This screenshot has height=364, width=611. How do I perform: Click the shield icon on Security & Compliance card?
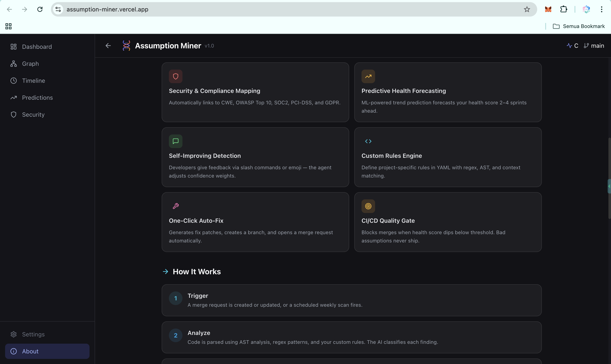(176, 76)
